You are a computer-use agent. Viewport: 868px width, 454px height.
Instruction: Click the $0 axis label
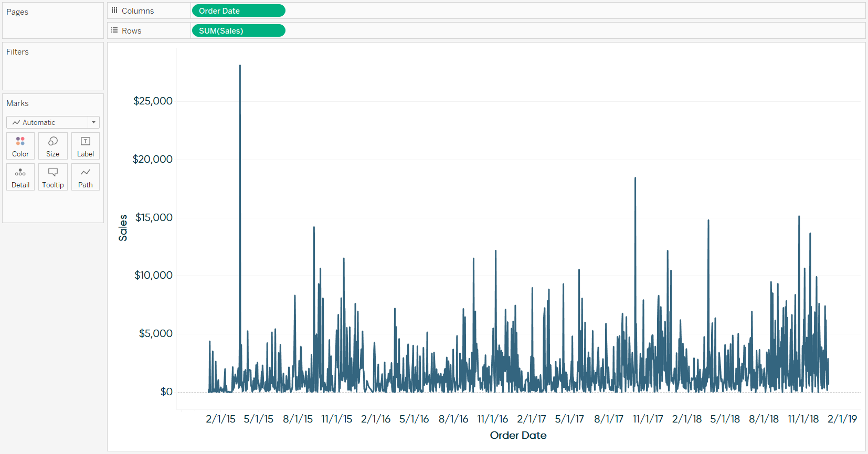pos(166,392)
